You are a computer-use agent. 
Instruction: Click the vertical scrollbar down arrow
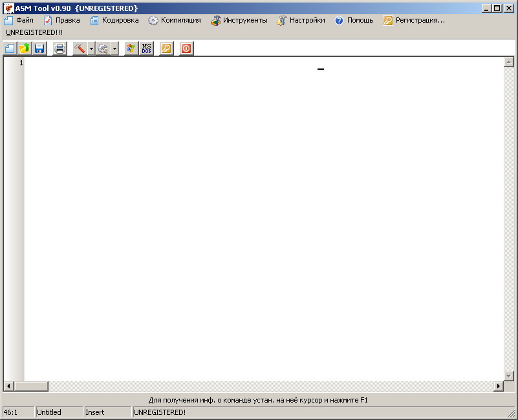509,376
